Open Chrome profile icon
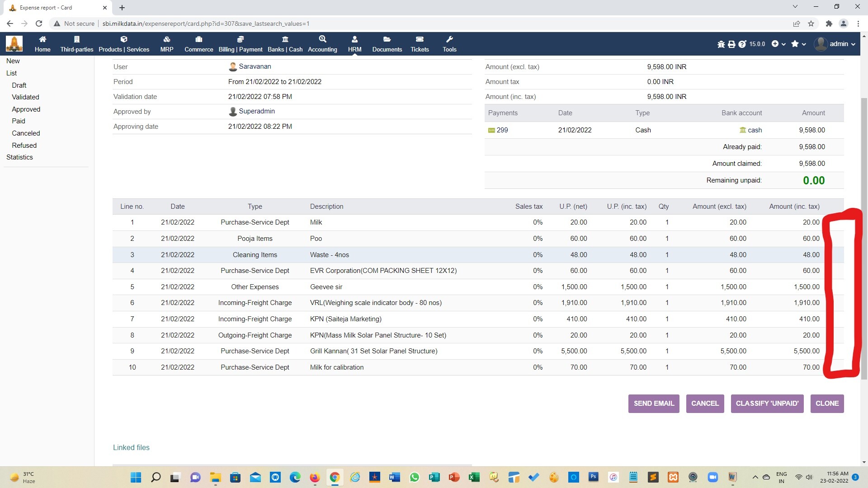The width and height of the screenshot is (868, 488). 843,23
